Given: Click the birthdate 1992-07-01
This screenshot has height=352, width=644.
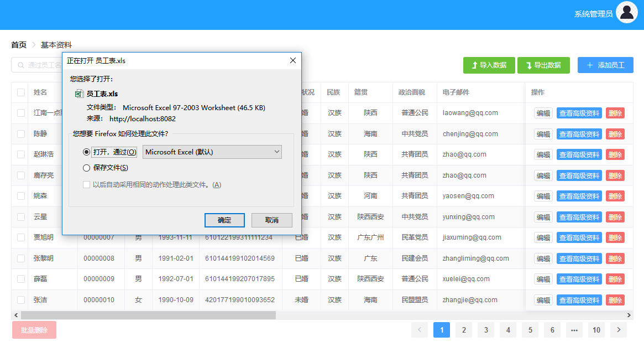Looking at the screenshot, I should click(176, 279).
